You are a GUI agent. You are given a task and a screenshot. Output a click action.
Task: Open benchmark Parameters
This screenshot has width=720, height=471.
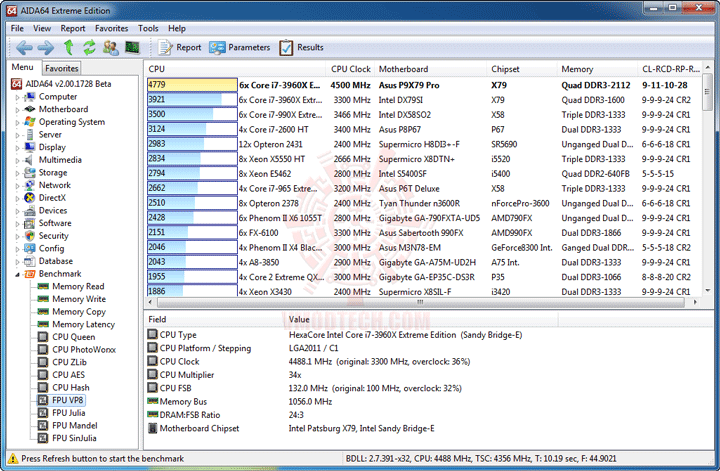240,47
